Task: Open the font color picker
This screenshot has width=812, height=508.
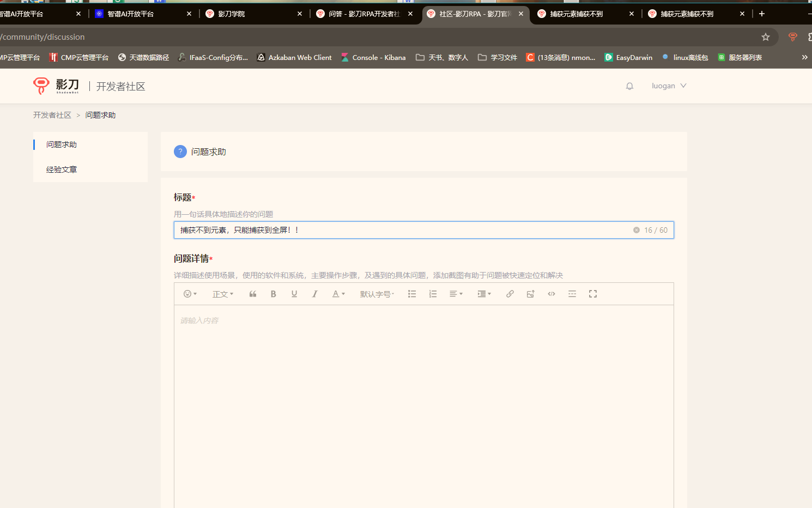Action: pos(338,294)
